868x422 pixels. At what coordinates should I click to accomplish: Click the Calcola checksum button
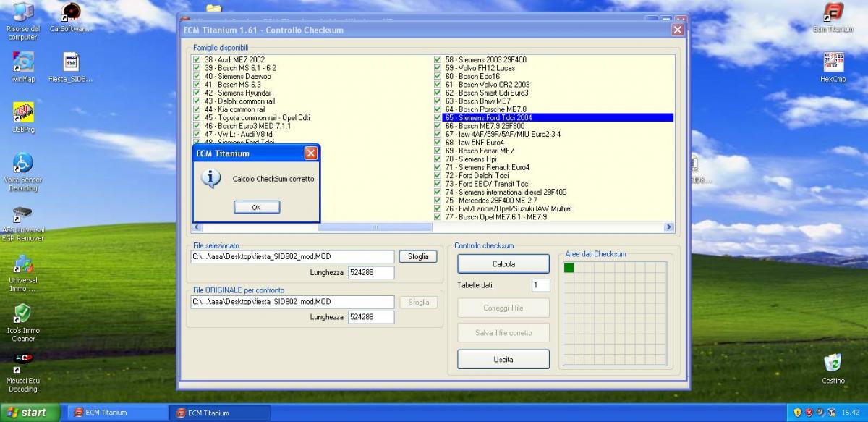point(503,264)
